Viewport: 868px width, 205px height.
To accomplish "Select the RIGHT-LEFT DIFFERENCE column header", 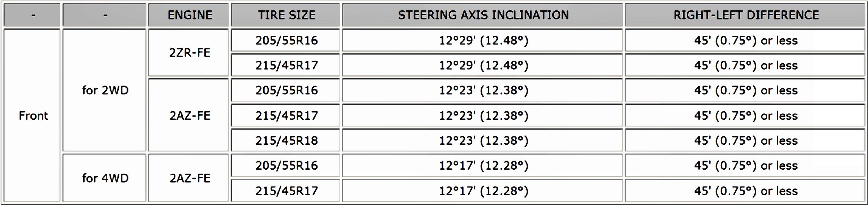I will (x=746, y=15).
